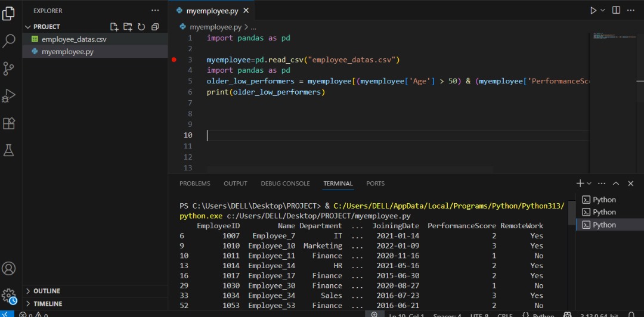Switch to the PROBLEMS tab
The height and width of the screenshot is (317, 644).
point(194,184)
